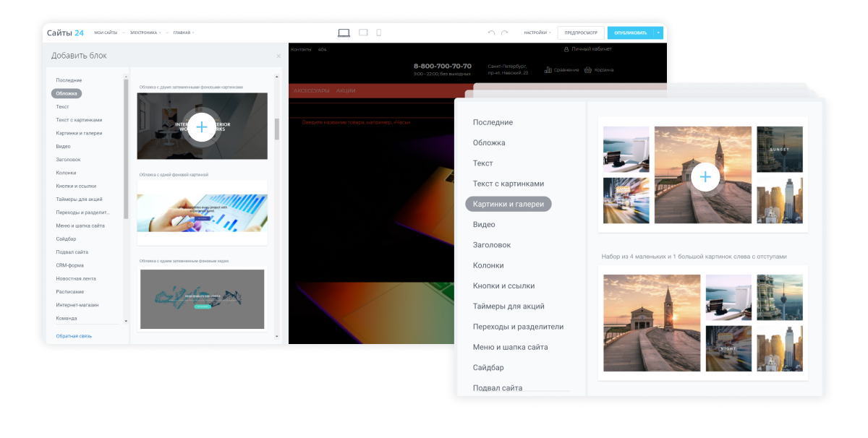Click the Корзина cart icon
This screenshot has width=868, height=438.
click(x=589, y=69)
